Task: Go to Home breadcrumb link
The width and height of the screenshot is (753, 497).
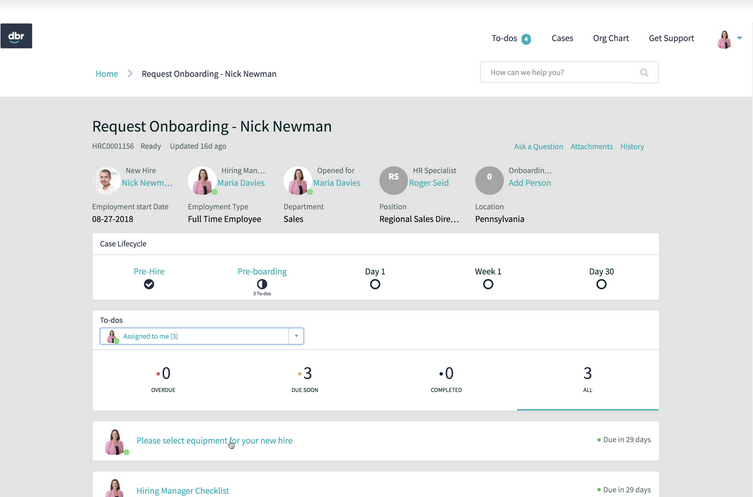Action: coord(107,73)
